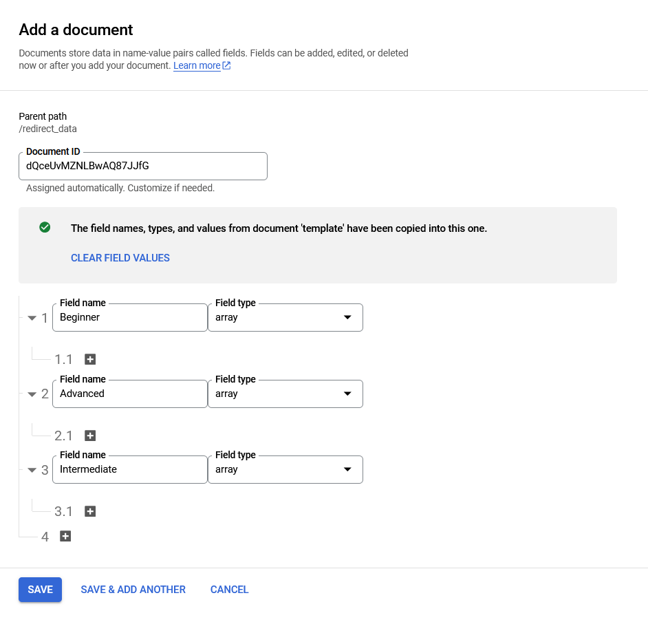
Task: Edit the Beginner field name input
Action: (x=129, y=317)
